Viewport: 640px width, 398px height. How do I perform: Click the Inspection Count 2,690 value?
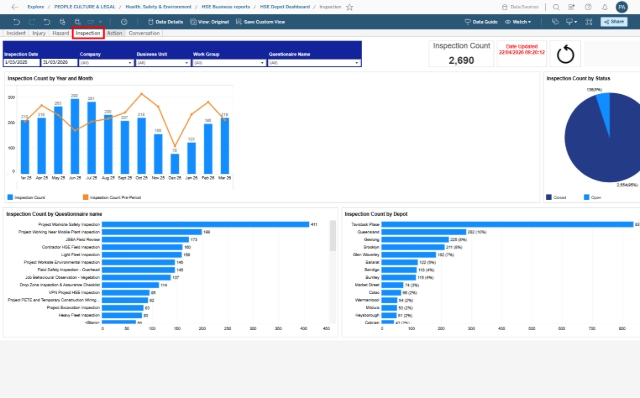pyautogui.click(x=461, y=60)
